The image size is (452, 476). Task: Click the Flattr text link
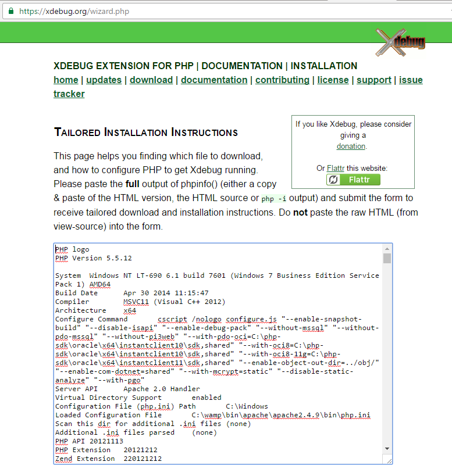tap(336, 168)
